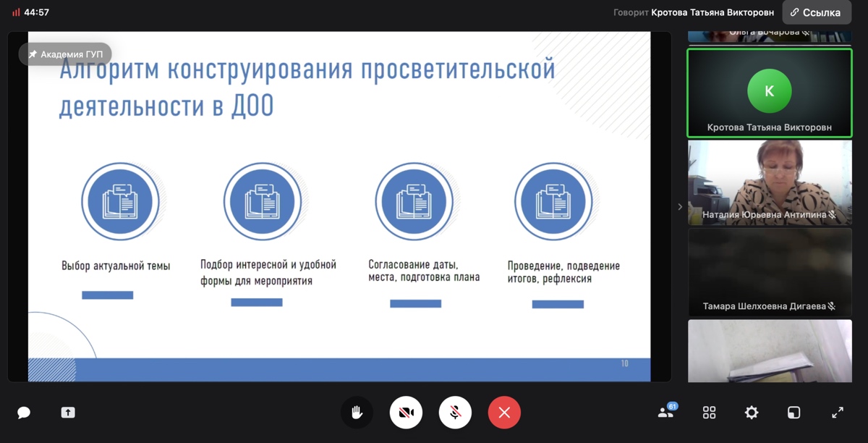868x443 pixels.
Task: Select the bottom unnamed participant video tile
Action: 769,351
